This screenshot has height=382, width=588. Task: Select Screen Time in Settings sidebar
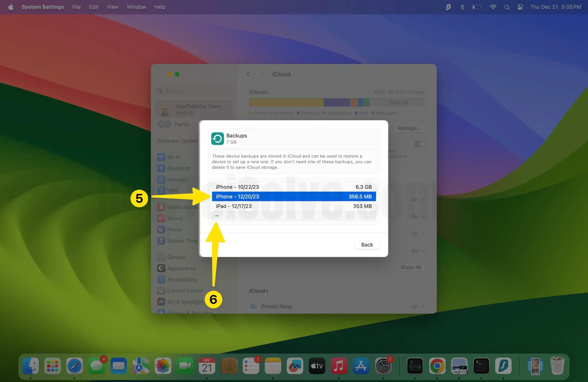(177, 241)
